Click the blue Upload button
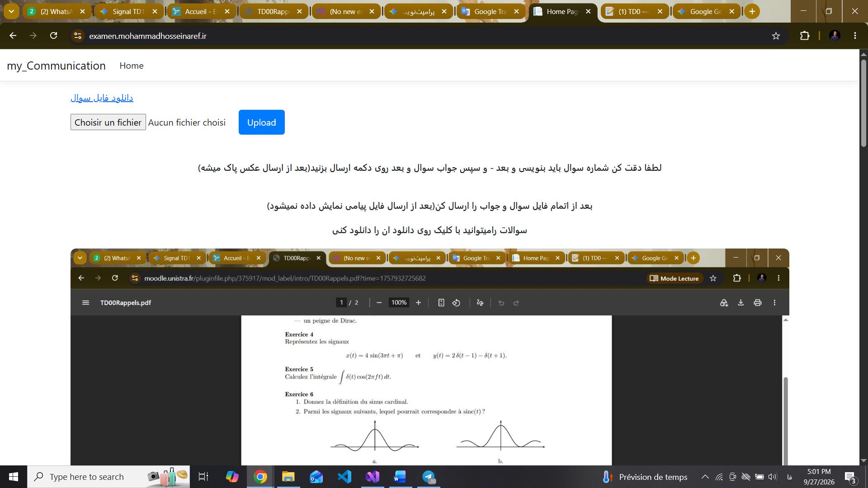The width and height of the screenshot is (868, 488). 261,122
